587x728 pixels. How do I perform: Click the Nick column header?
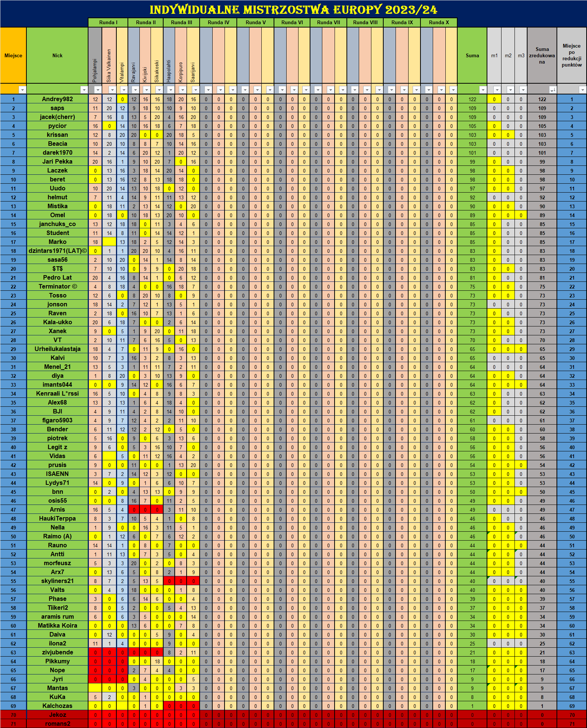[57, 55]
